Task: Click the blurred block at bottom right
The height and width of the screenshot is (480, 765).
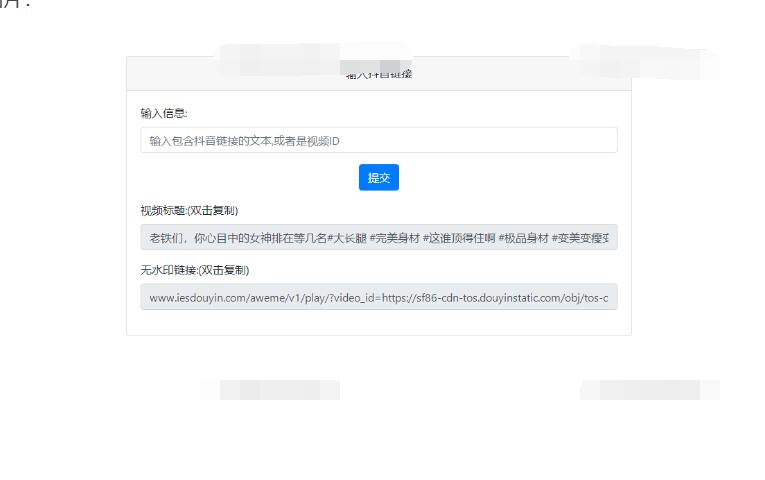Action: (x=650, y=390)
